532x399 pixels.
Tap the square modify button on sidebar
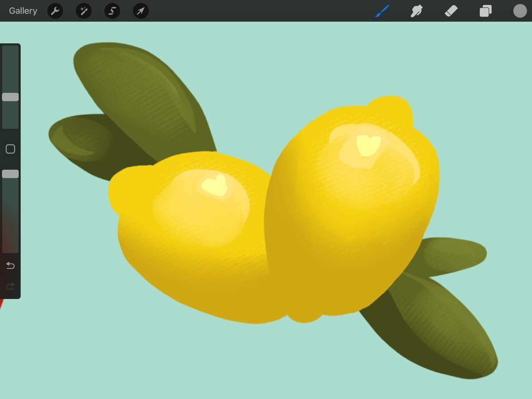(10, 149)
